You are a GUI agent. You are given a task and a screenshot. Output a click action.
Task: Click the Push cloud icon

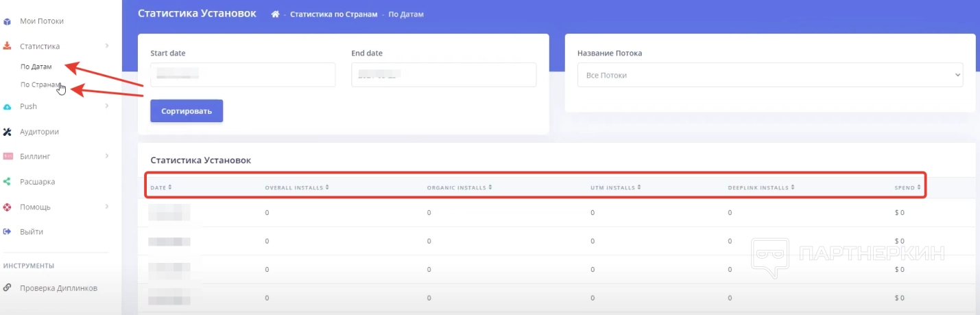tap(8, 106)
